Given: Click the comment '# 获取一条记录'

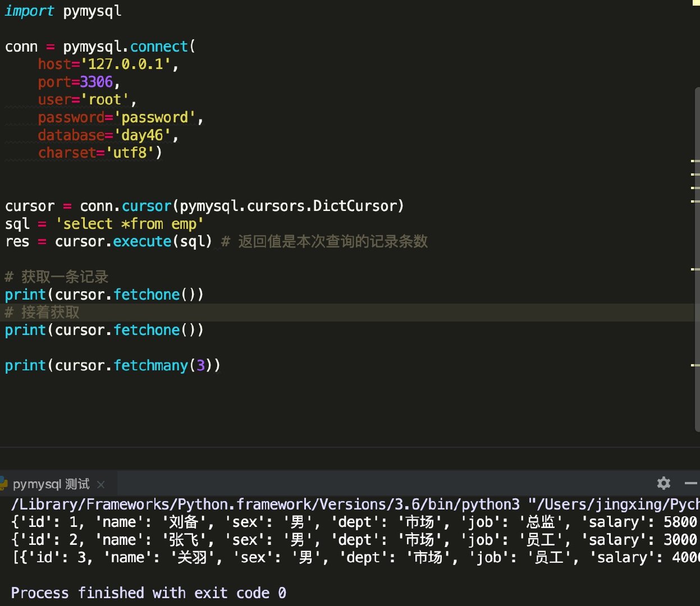Looking at the screenshot, I should pyautogui.click(x=57, y=277).
